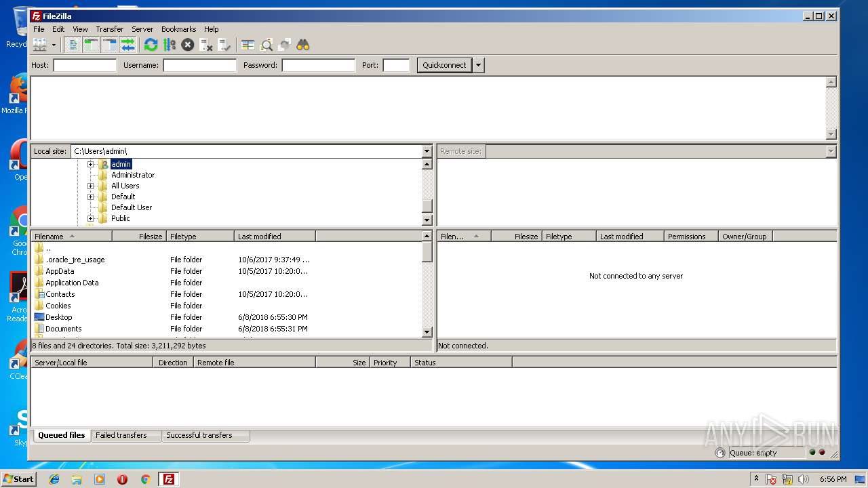Screen dimensions: 868x488
Task: Refresh file and folder lists
Action: point(151,45)
